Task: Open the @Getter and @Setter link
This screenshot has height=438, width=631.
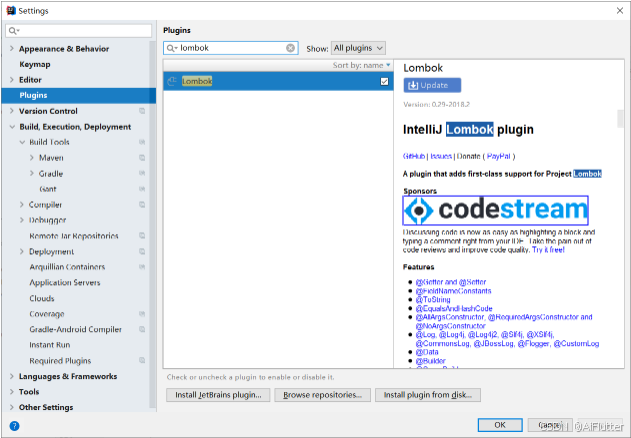Action: coord(451,282)
